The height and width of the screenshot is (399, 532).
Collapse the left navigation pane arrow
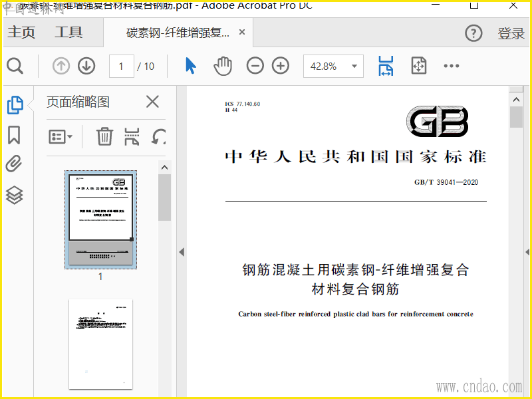point(182,252)
